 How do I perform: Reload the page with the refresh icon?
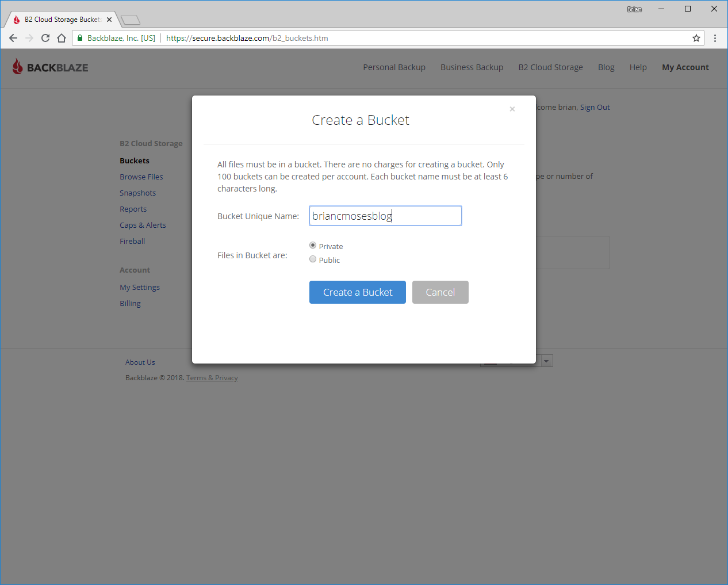coord(45,38)
